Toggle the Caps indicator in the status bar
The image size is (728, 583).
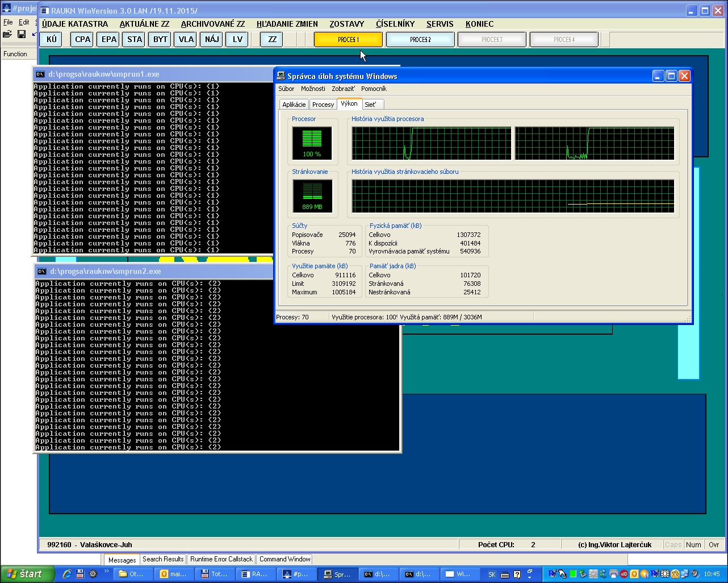click(x=673, y=544)
